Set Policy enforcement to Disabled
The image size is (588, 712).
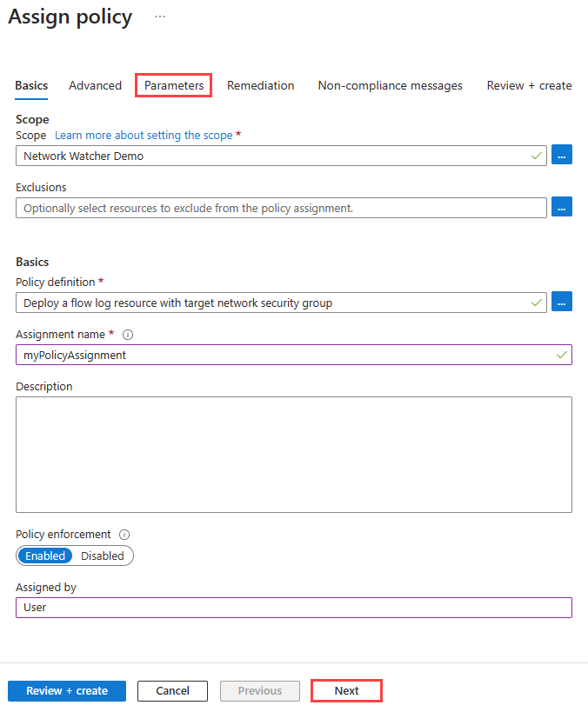(x=103, y=556)
